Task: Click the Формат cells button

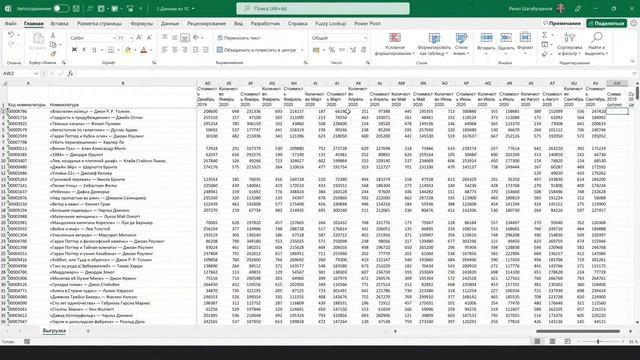Action: tap(525, 44)
